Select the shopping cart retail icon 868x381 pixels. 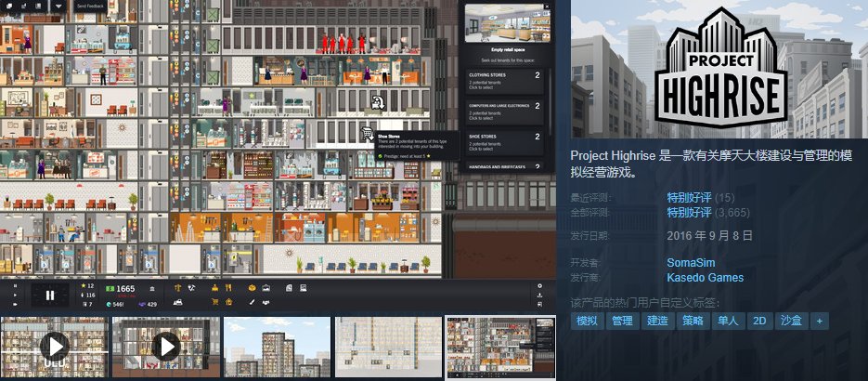[214, 302]
